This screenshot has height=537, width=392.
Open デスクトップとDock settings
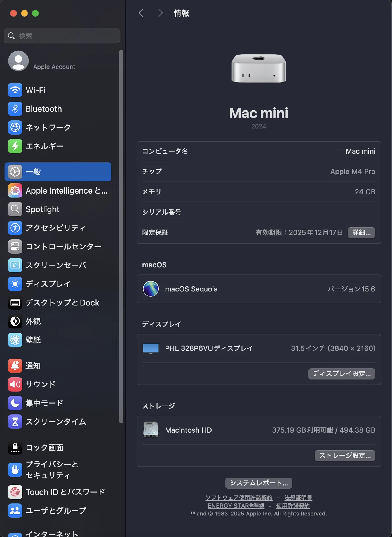pyautogui.click(x=58, y=303)
